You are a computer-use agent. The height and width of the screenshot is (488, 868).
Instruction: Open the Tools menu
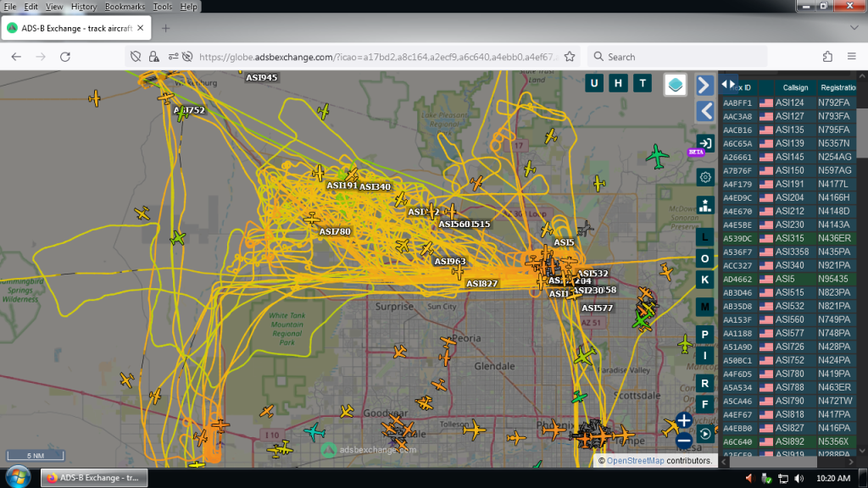(162, 7)
